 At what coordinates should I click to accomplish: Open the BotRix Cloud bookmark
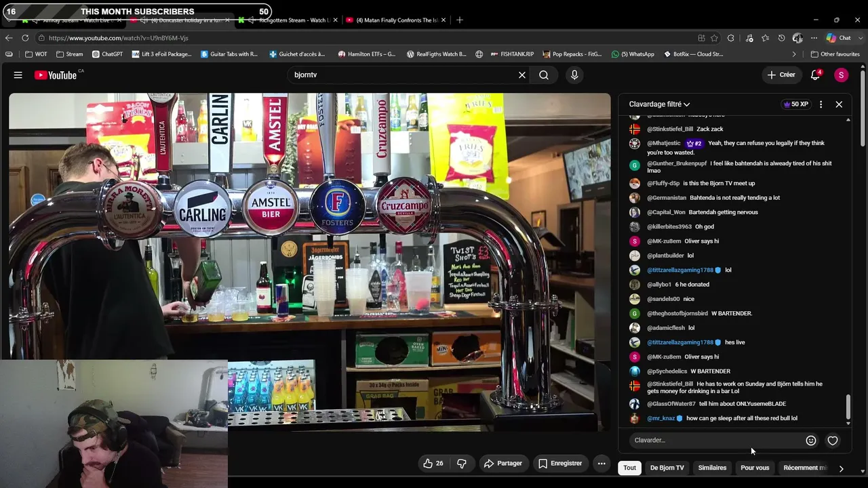(x=693, y=54)
